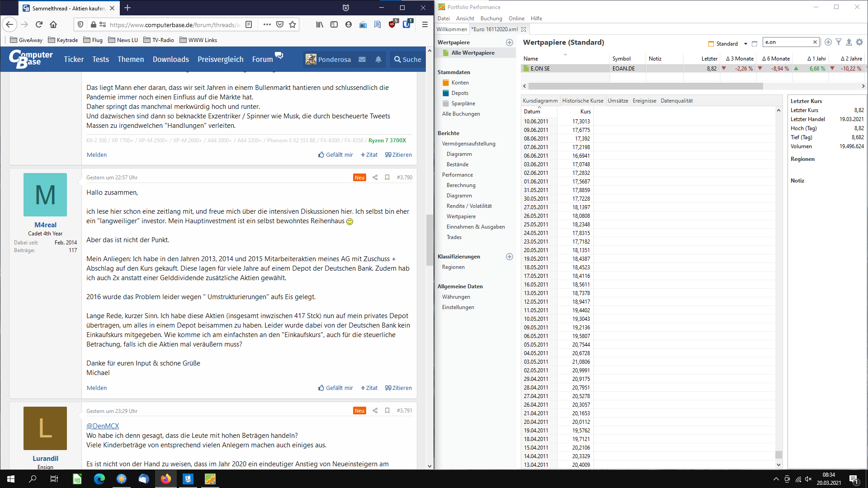Open the Buchung menu
The width and height of the screenshot is (868, 488).
(x=491, y=19)
